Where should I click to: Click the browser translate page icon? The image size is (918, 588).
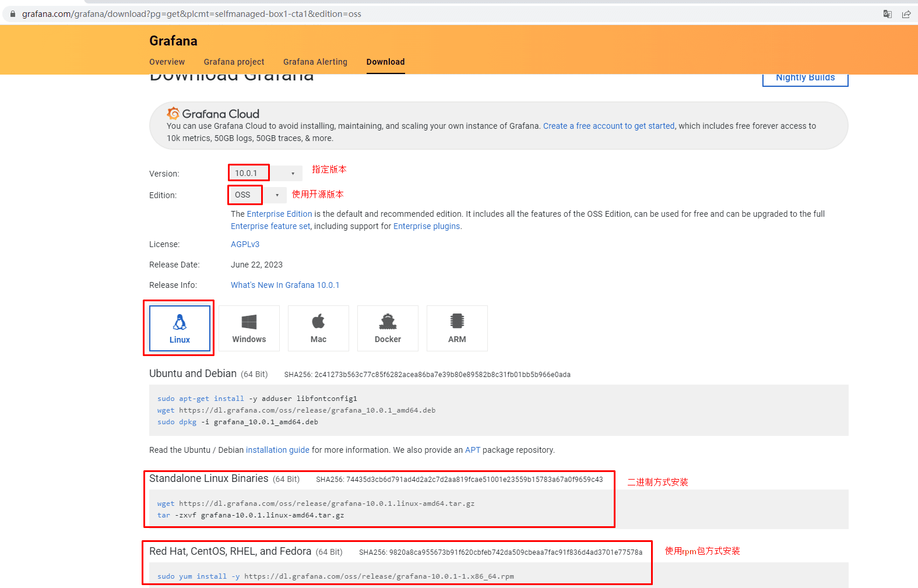888,14
